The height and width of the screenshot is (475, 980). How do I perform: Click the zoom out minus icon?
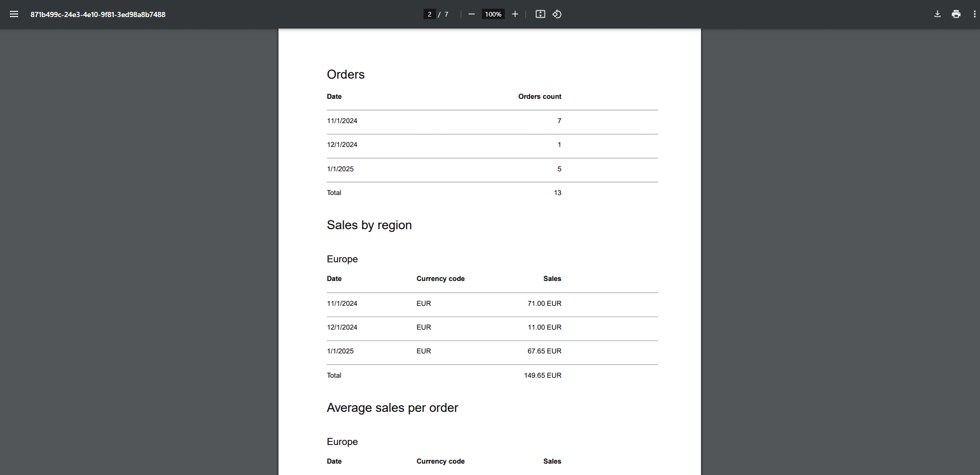coord(471,14)
